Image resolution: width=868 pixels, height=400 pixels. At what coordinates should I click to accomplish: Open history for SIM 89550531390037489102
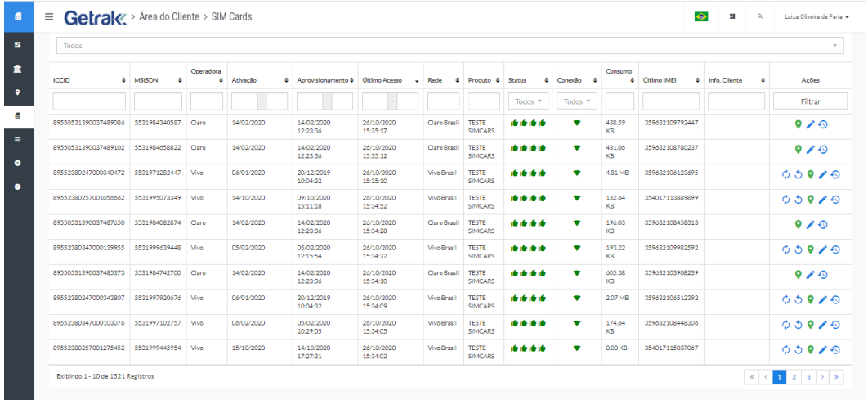(x=823, y=149)
